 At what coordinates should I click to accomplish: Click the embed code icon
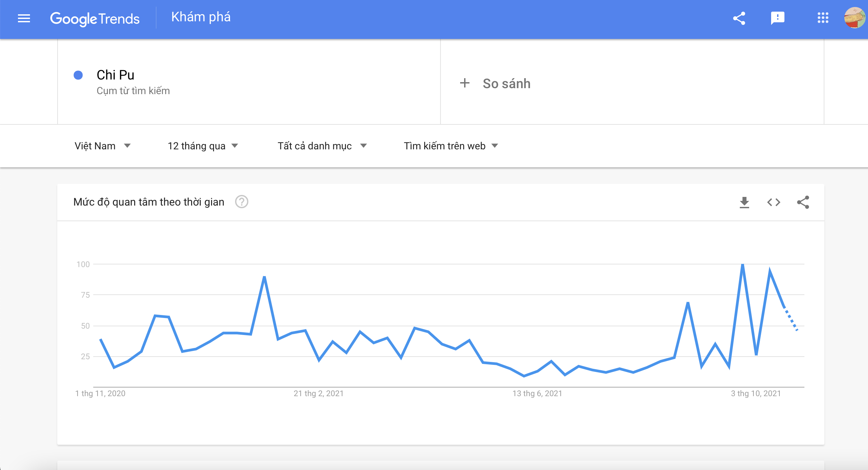[774, 202]
